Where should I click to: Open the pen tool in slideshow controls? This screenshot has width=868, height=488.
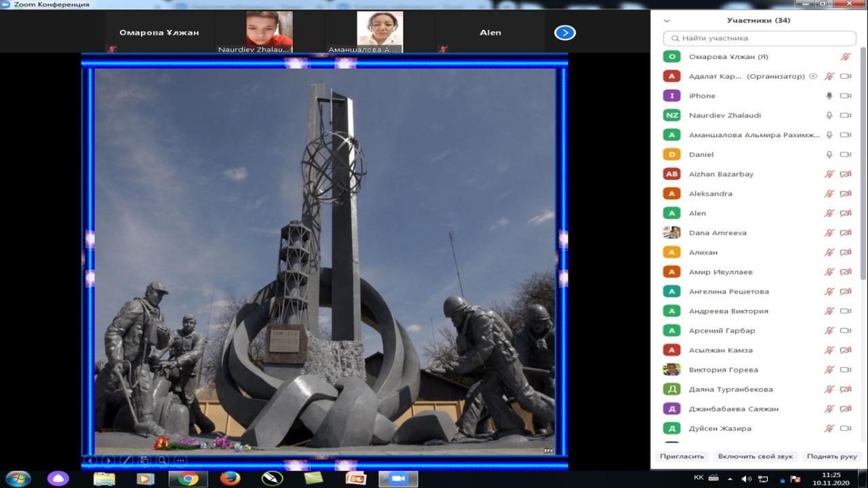click(x=126, y=461)
